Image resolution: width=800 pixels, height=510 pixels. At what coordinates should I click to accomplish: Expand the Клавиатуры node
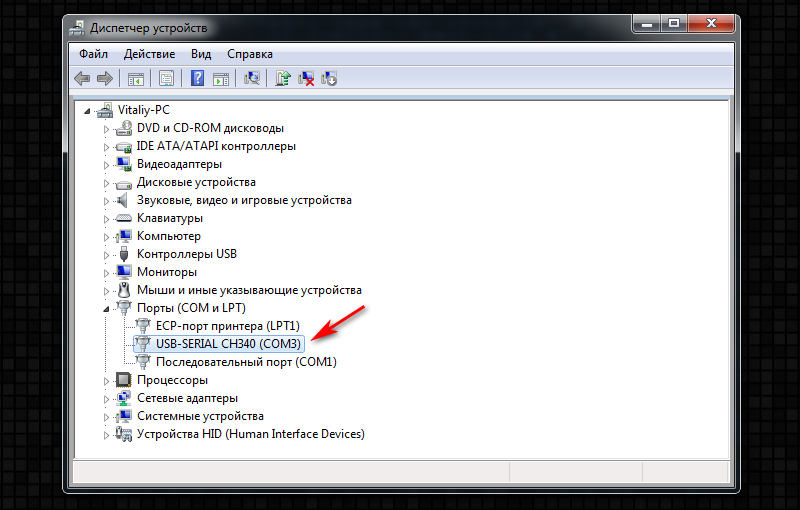point(106,219)
